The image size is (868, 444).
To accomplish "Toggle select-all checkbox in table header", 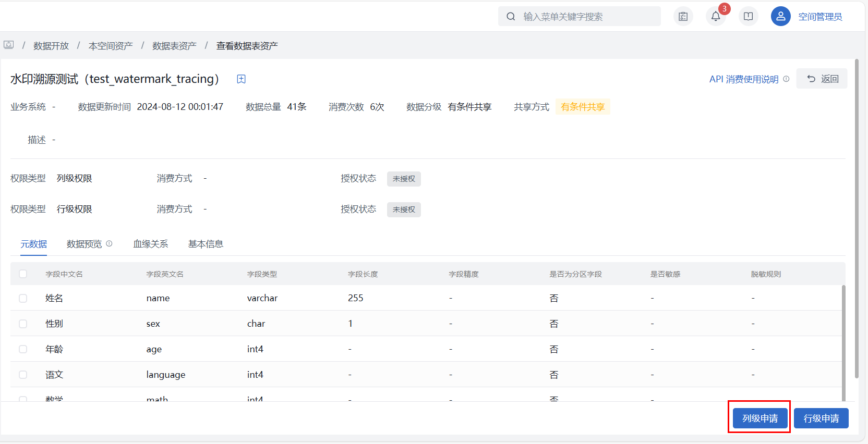I will (x=23, y=274).
